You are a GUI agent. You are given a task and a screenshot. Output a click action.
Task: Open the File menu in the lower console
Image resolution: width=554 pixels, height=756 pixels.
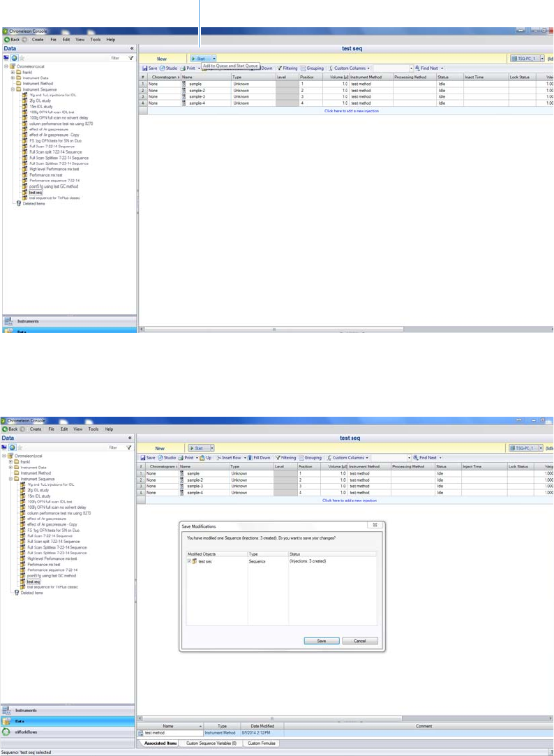point(51,429)
